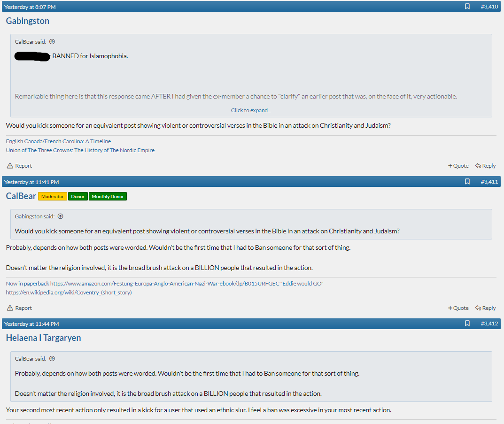Report Gabingston's post

19,166
